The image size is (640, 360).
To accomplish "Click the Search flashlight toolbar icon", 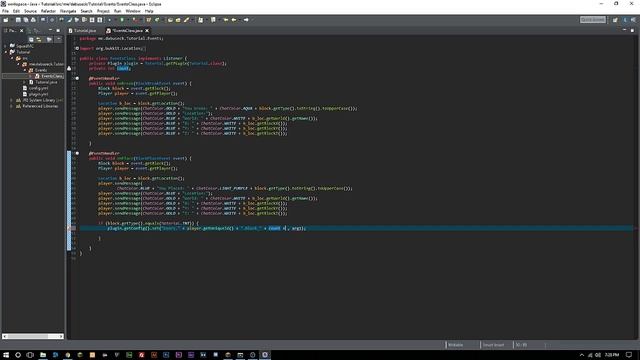I will pos(187,20).
